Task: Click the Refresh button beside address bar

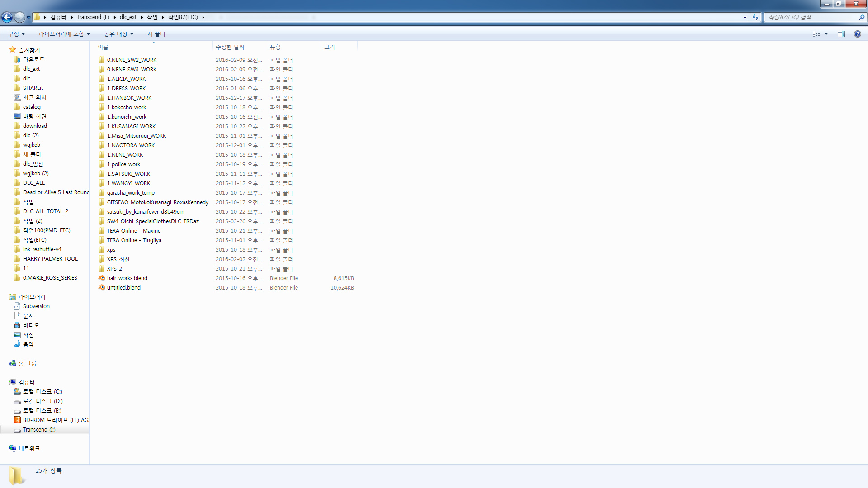Action: [x=755, y=17]
